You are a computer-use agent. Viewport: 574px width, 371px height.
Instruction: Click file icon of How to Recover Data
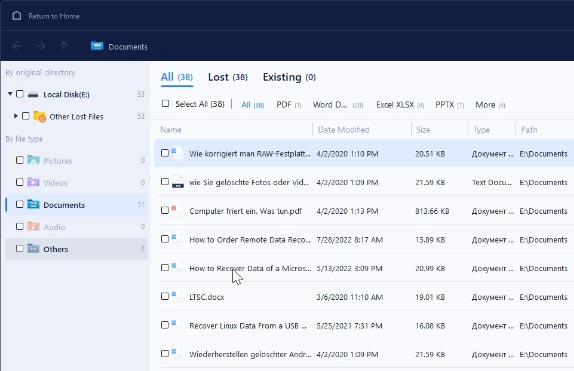click(x=178, y=268)
